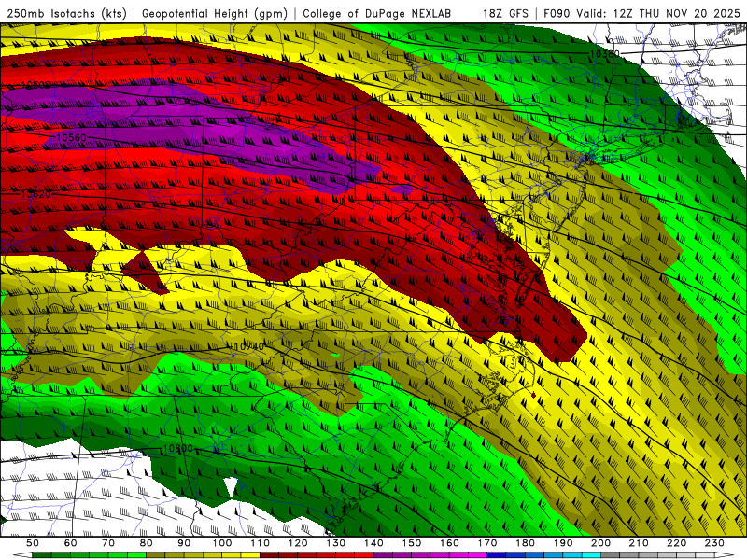Viewport: 747px width, 560px height.
Task: Click the '150' color scale value
Action: pyautogui.click(x=412, y=543)
